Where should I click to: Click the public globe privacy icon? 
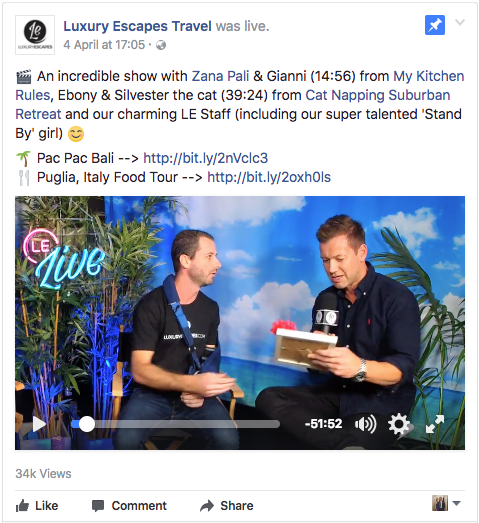point(161,45)
